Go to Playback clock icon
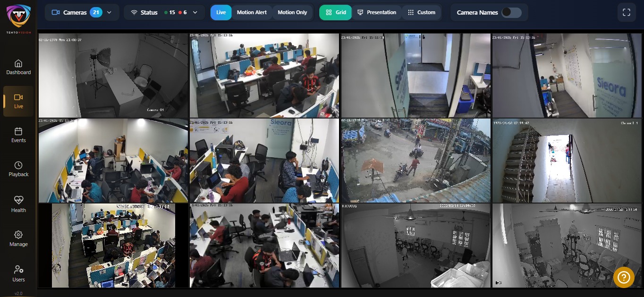 [x=18, y=165]
